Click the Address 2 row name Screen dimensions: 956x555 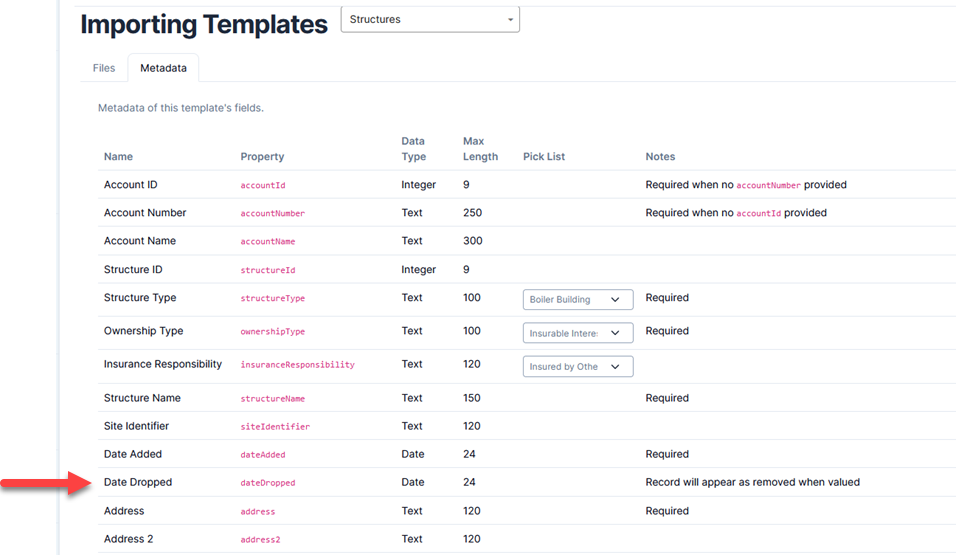click(129, 539)
